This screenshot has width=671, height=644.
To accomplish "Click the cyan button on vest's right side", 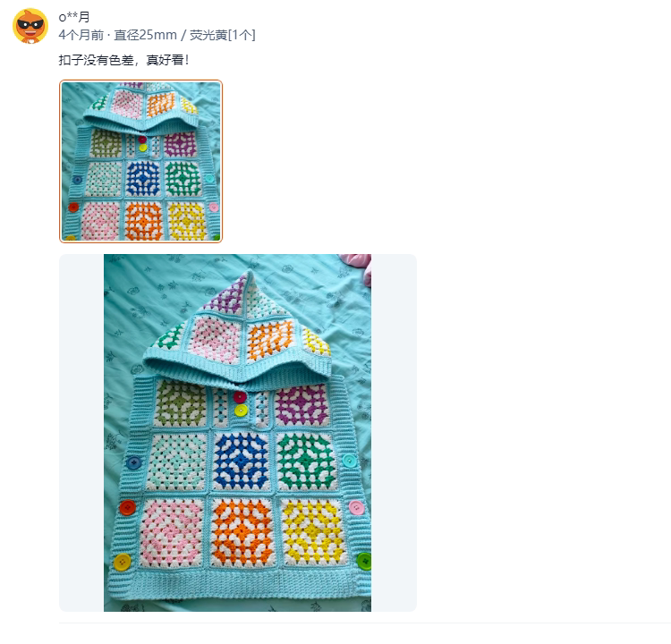I will point(349,461).
